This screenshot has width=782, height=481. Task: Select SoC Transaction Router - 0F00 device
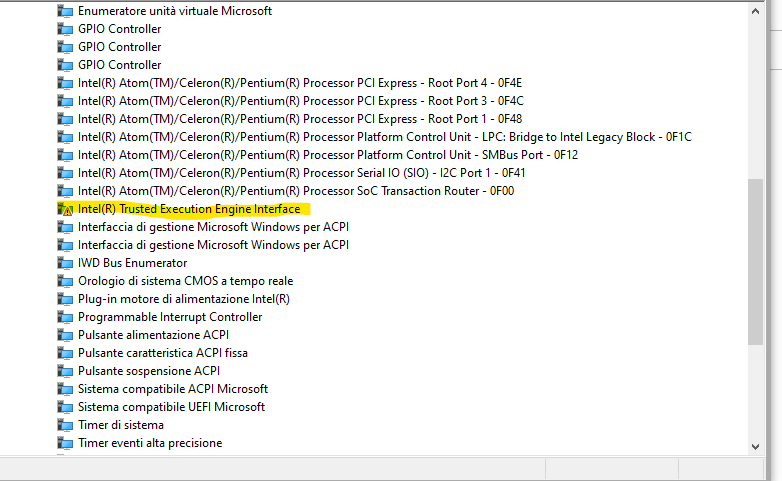tap(295, 191)
